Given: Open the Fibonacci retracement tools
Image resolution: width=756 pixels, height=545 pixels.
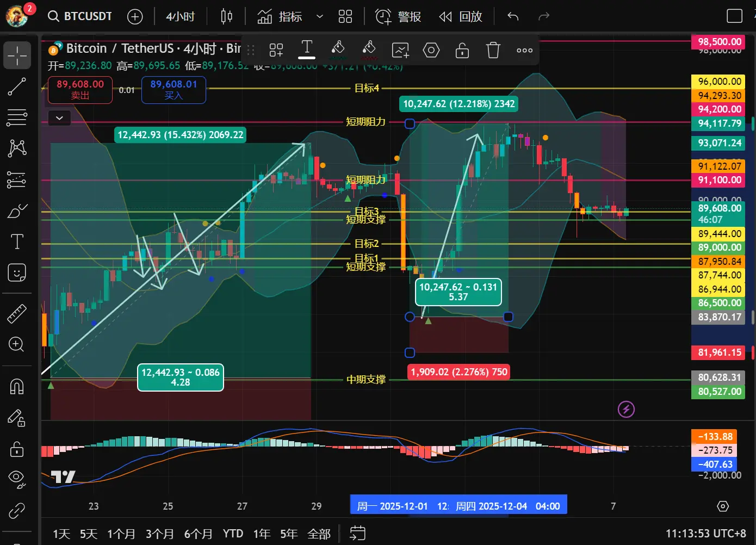Looking at the screenshot, I should (17, 117).
